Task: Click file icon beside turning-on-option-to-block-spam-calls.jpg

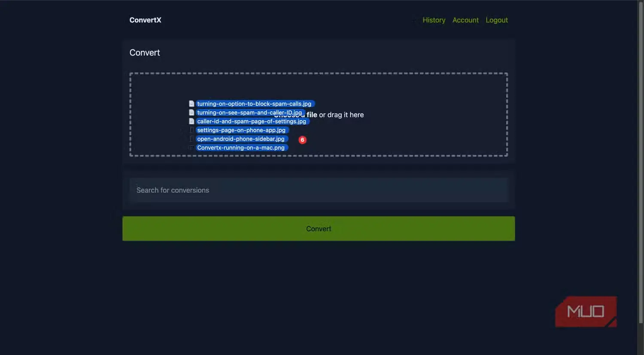Action: tap(191, 104)
